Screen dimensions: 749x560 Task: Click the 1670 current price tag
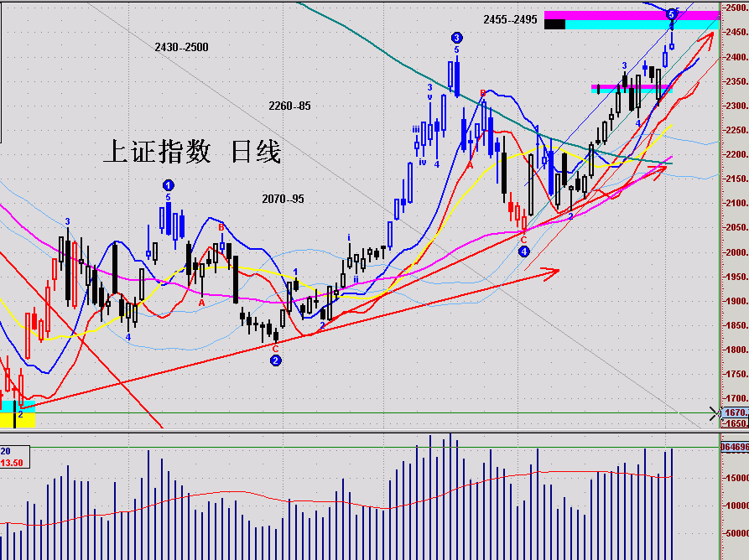[x=735, y=412]
